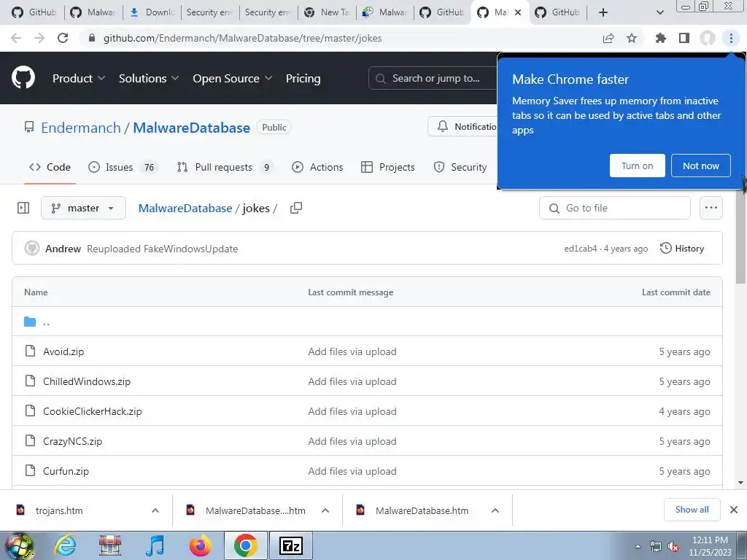Image resolution: width=747 pixels, height=560 pixels.
Task: Open the Extensions puzzle icon
Action: coord(661,38)
